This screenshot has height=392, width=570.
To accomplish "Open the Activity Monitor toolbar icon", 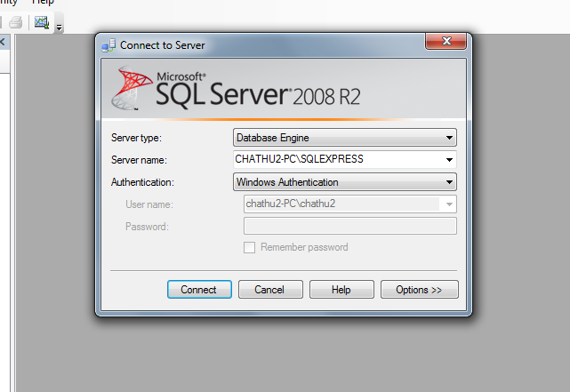I will (41, 22).
